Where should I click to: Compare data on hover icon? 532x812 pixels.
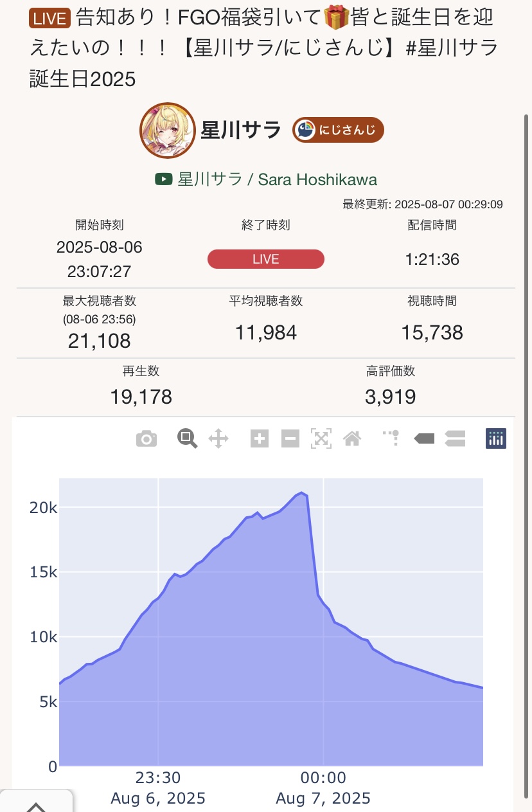coord(455,439)
